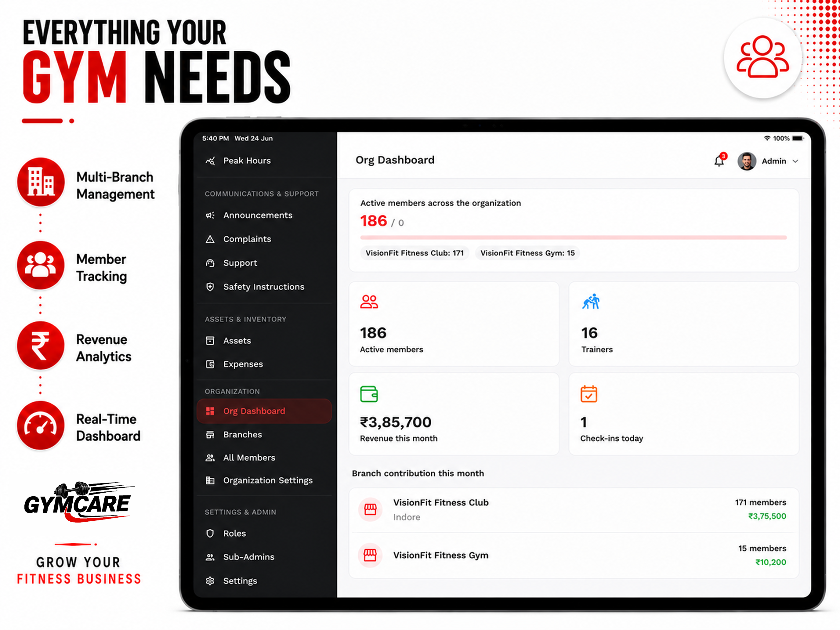This screenshot has width=840, height=630.
Task: Click the Announcements megaphone icon
Action: click(x=210, y=215)
